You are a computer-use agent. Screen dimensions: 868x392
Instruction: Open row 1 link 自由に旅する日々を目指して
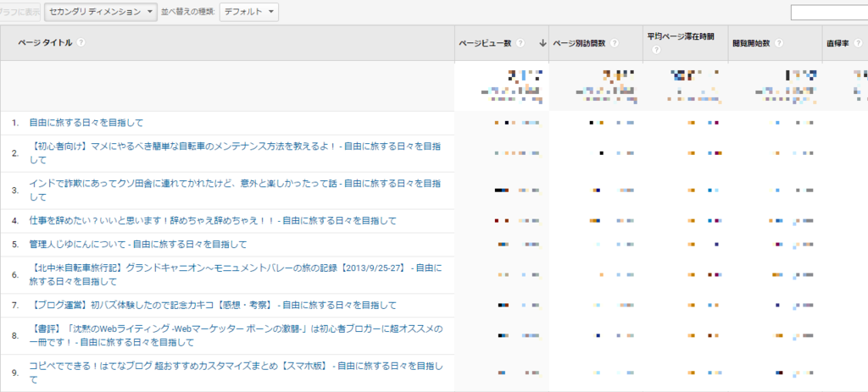86,123
